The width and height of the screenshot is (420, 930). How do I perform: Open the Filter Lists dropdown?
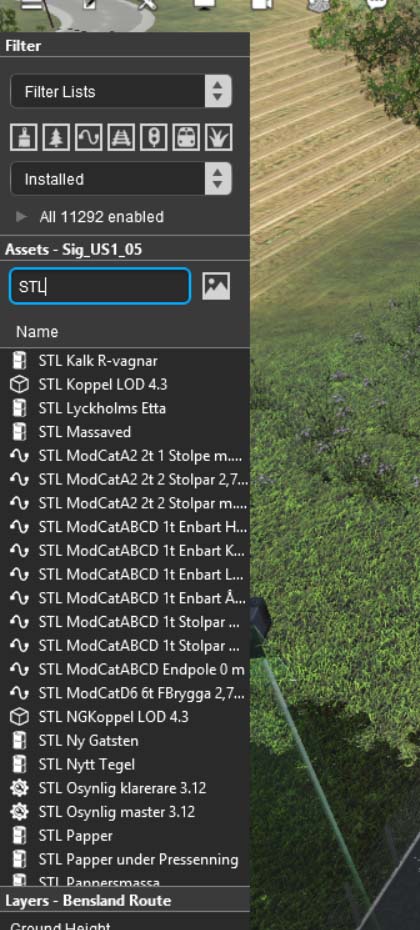pos(121,91)
